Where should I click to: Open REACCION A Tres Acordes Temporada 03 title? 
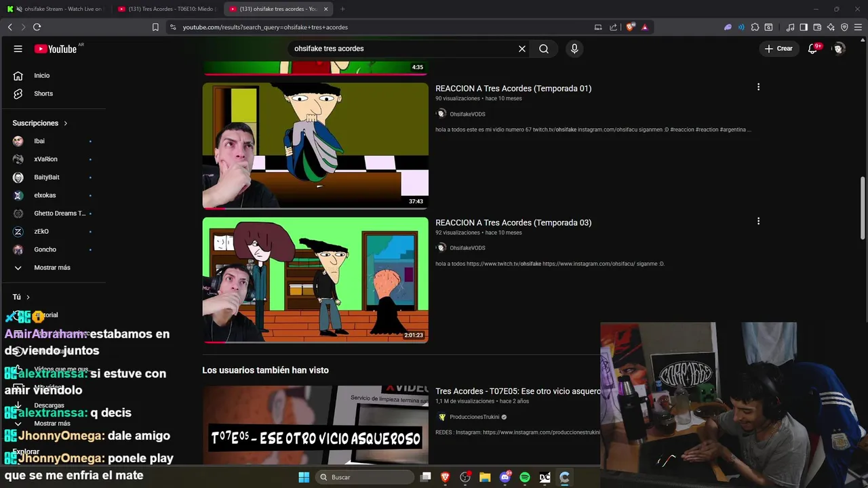coord(513,222)
